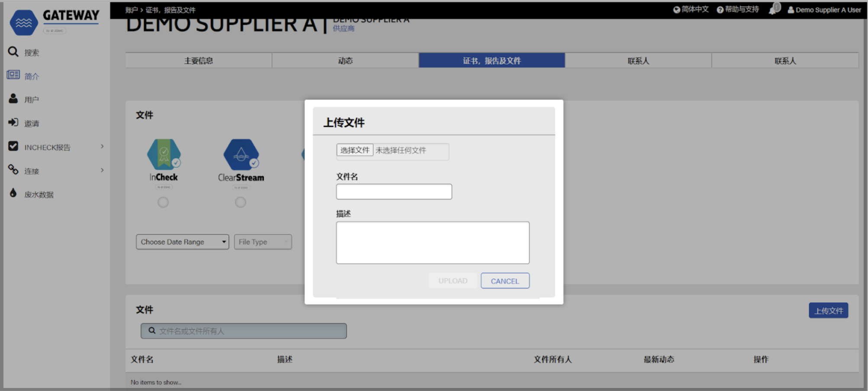Screen dimensions: 868x391
Task: Open the notification bell
Action: tap(774, 9)
